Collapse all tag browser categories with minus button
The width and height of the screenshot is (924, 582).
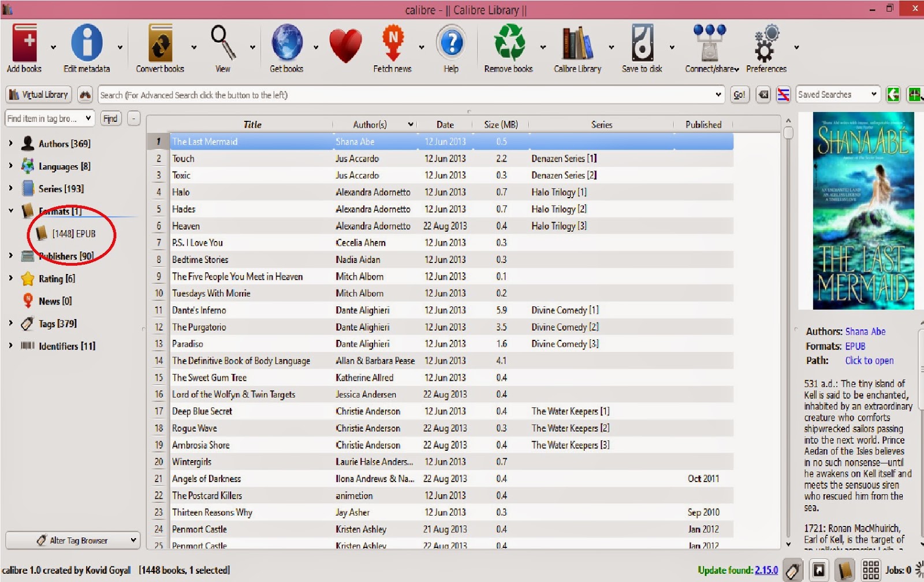pyautogui.click(x=133, y=118)
